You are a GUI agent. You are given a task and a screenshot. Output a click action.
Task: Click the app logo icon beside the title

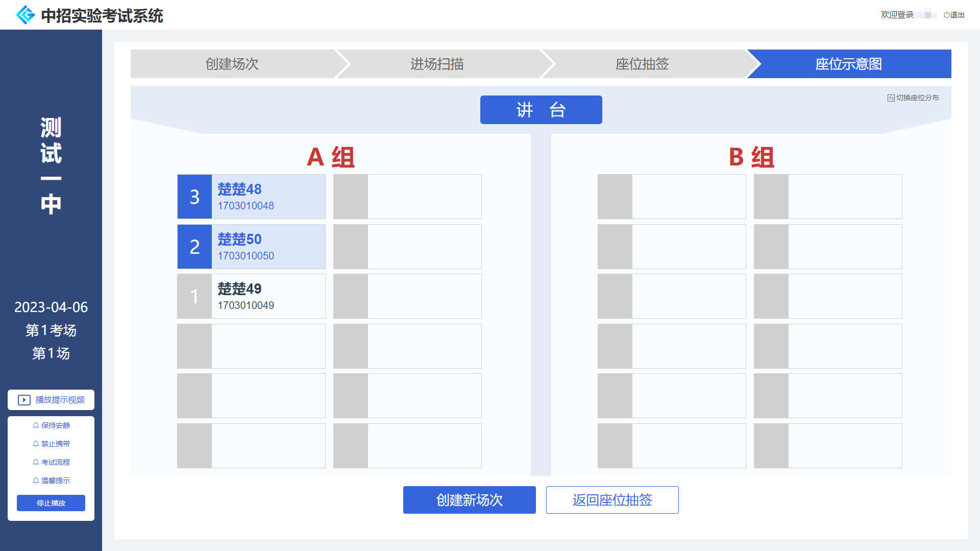coord(26,15)
